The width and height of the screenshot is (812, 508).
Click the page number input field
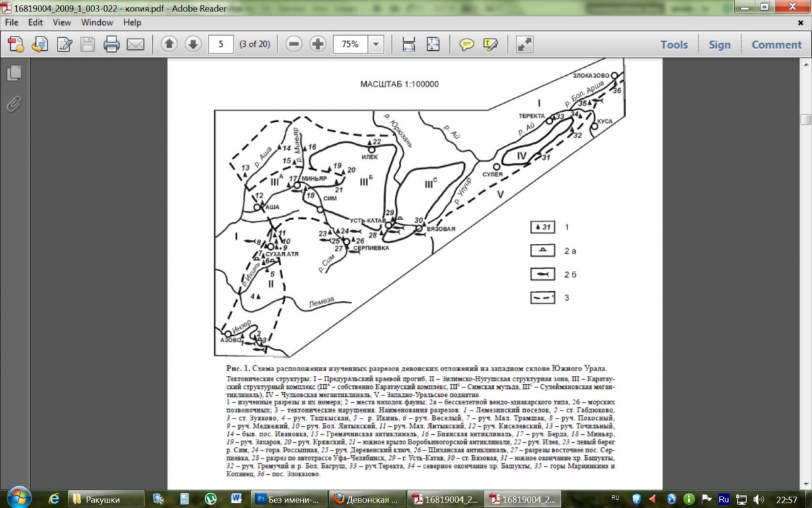pos(221,45)
